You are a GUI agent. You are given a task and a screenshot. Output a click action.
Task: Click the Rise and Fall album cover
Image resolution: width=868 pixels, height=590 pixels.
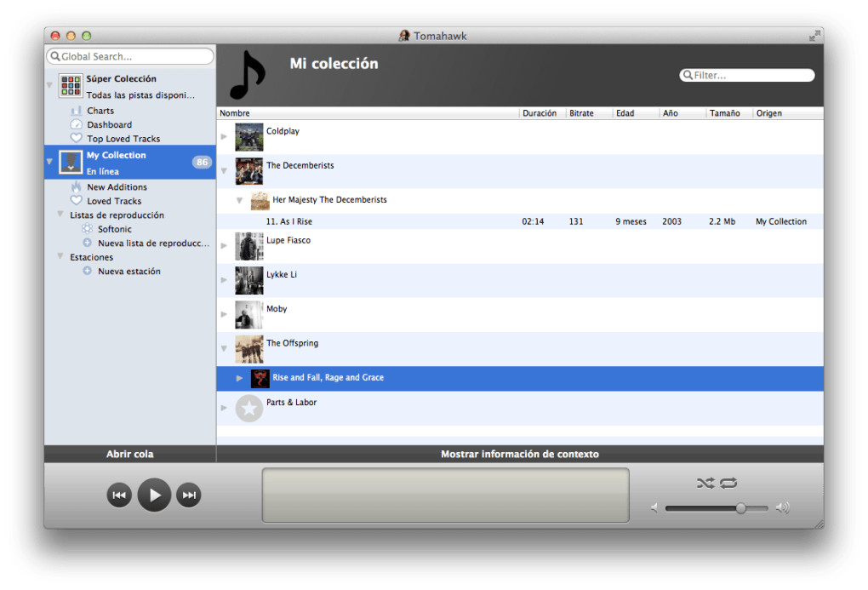[x=260, y=378]
